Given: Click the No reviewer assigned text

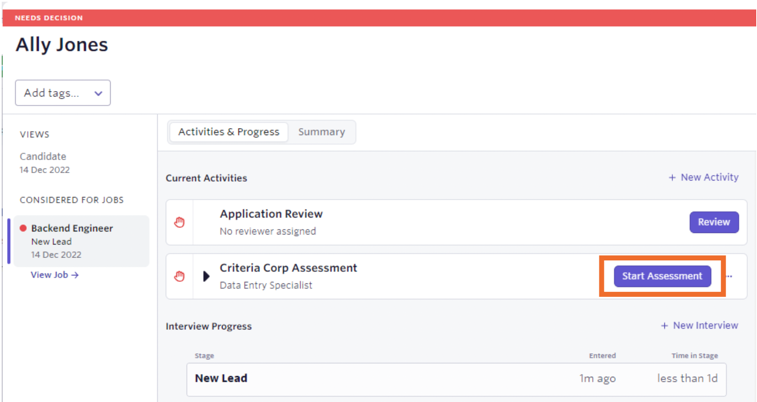Looking at the screenshot, I should (268, 231).
